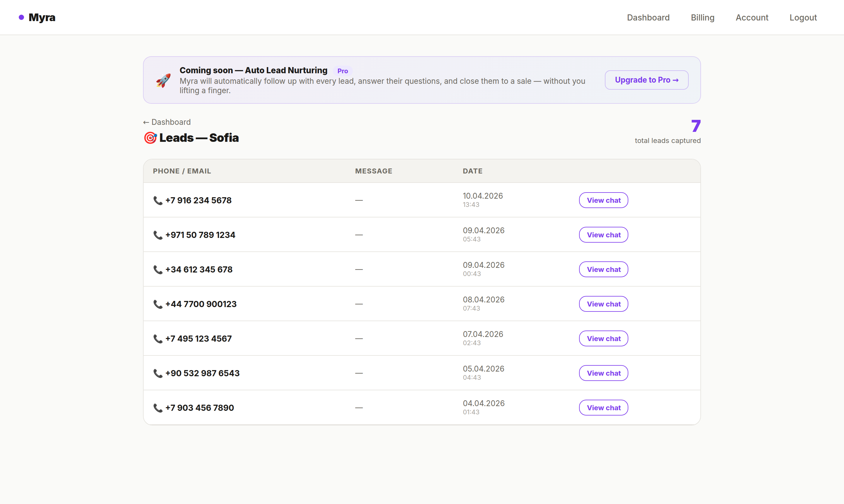View chat for lead +7 916 234 5678
The image size is (844, 504).
pos(603,200)
